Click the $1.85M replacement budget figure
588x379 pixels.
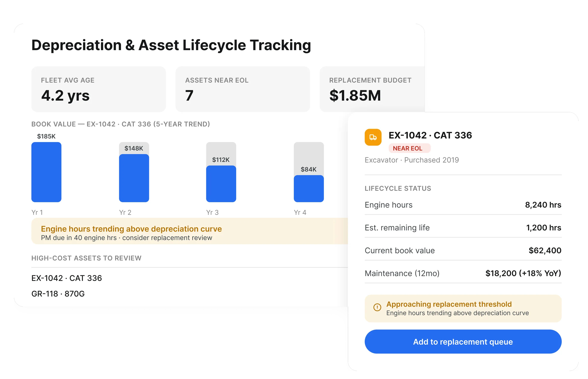point(355,95)
